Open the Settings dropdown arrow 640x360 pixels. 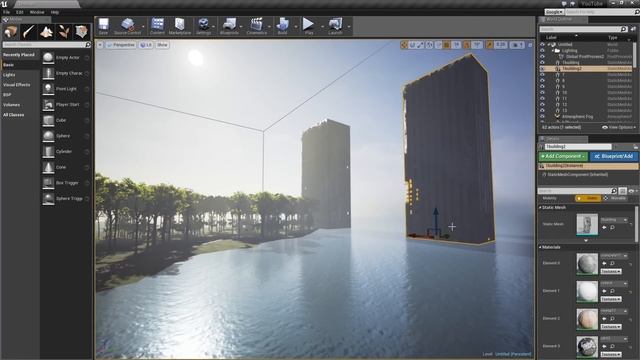tap(213, 27)
